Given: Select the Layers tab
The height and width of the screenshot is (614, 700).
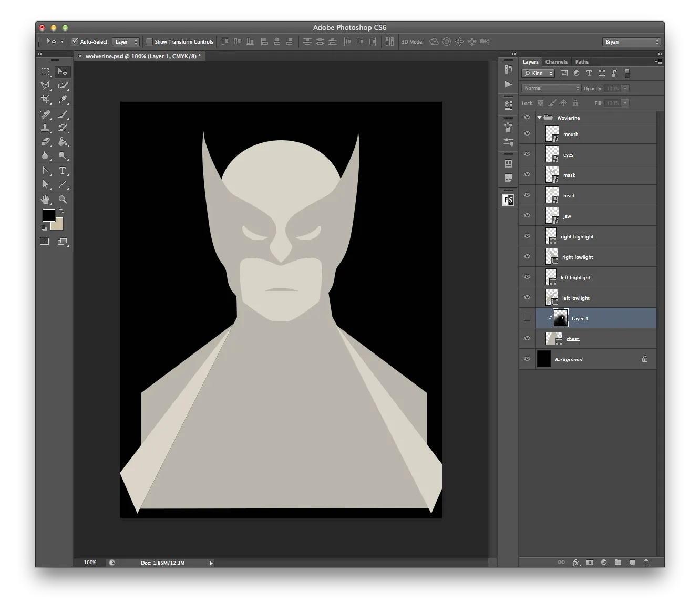Looking at the screenshot, I should coord(530,62).
